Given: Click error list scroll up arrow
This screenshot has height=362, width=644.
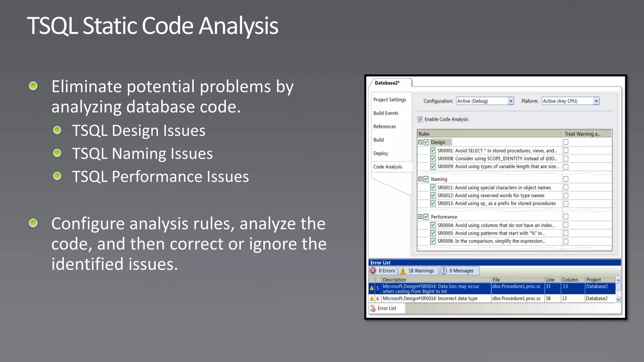Looking at the screenshot, I should [618, 280].
